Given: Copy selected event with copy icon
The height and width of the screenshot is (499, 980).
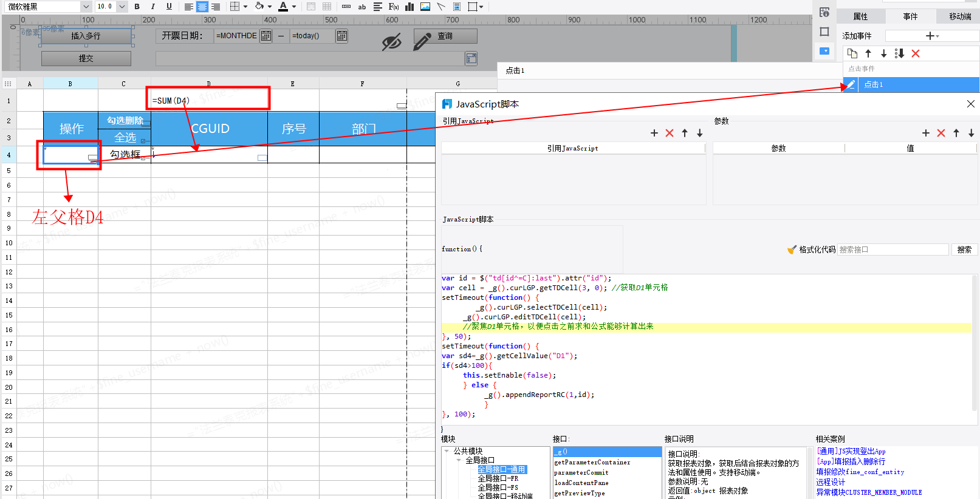Looking at the screenshot, I should click(852, 53).
